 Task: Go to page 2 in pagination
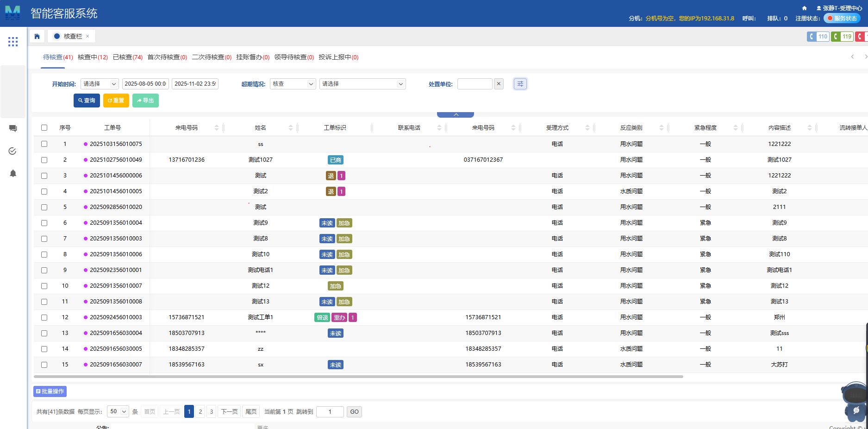pyautogui.click(x=200, y=411)
